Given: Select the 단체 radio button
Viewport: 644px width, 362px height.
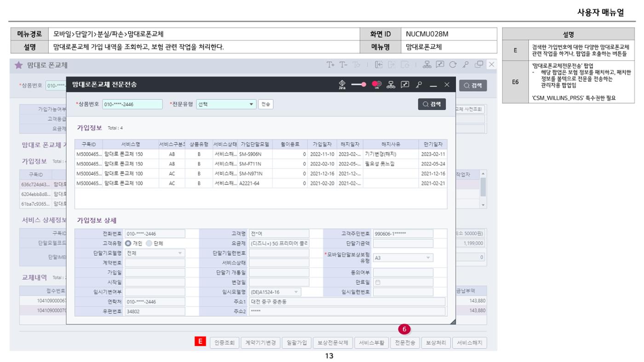Looking at the screenshot, I should point(148,243).
